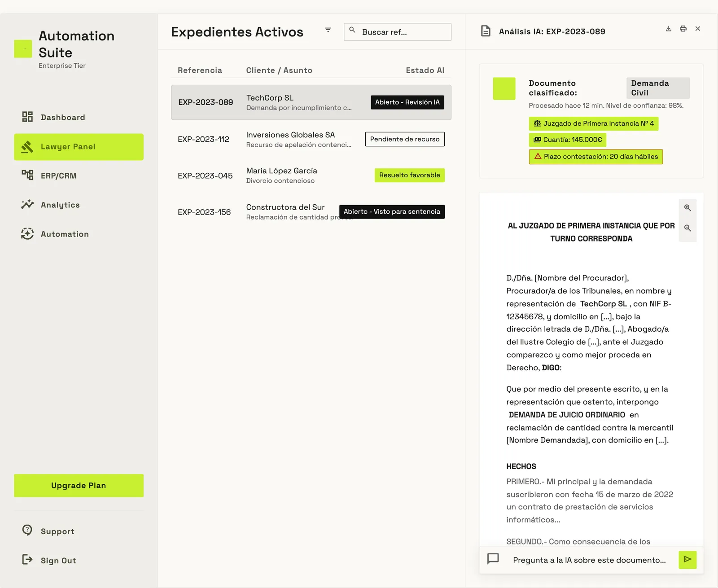
Task: Select EXP-2023-045 reference
Action: pos(205,176)
